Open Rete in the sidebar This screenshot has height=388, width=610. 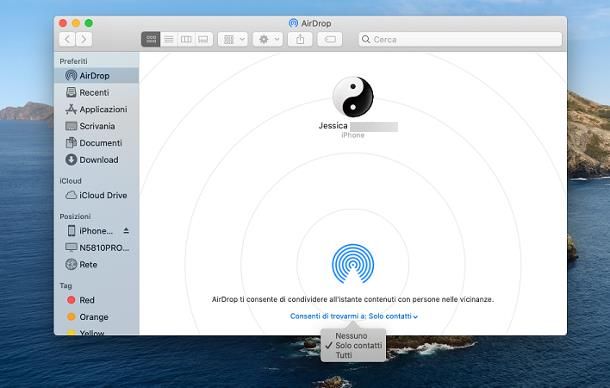coord(96,264)
